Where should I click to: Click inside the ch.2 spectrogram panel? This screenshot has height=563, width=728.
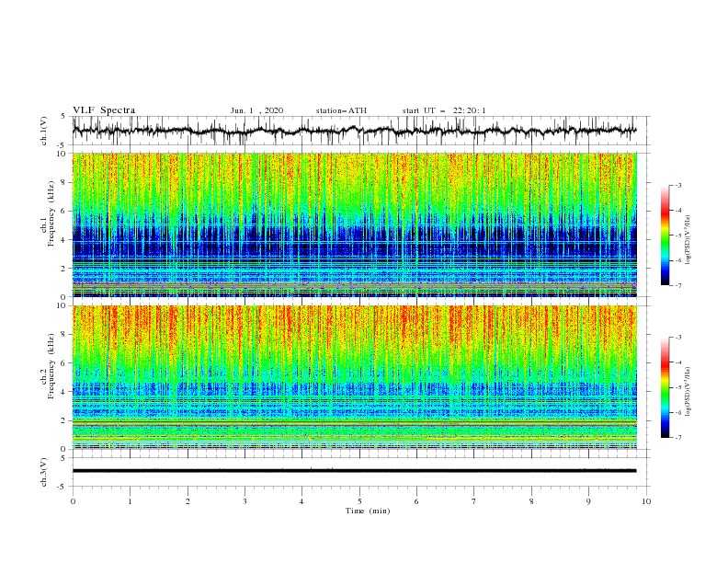coord(354,377)
